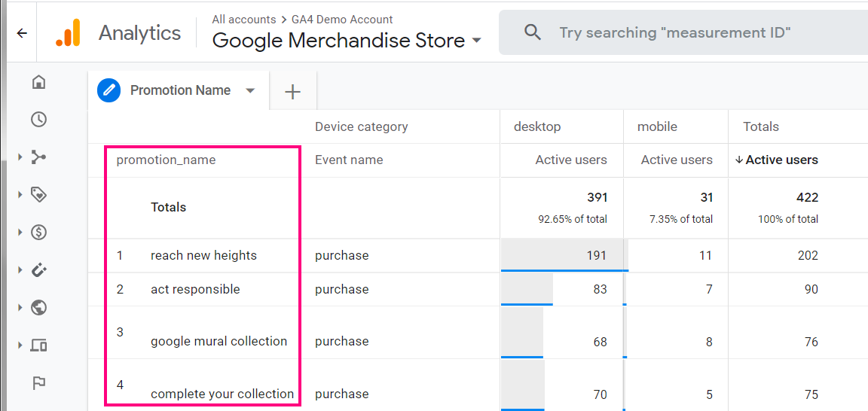Add a new tab with the plus button
Viewport: 868px width, 411px height.
pos(292,92)
